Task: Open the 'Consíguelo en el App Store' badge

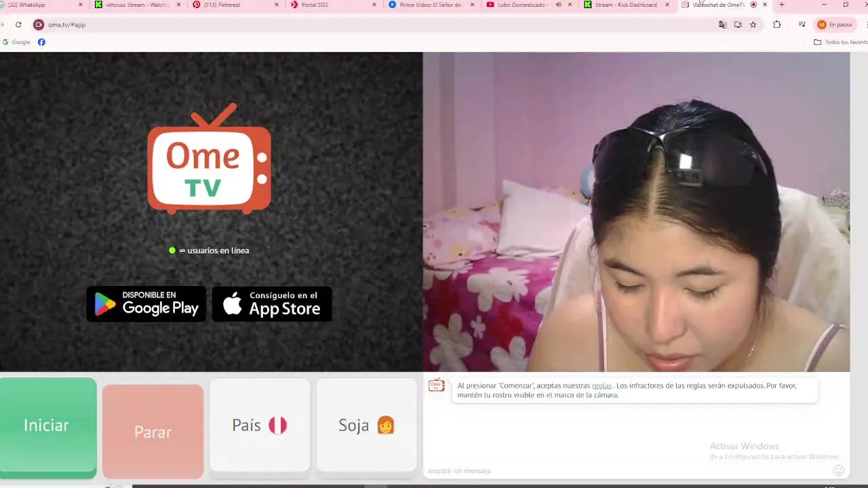Action: tap(272, 304)
